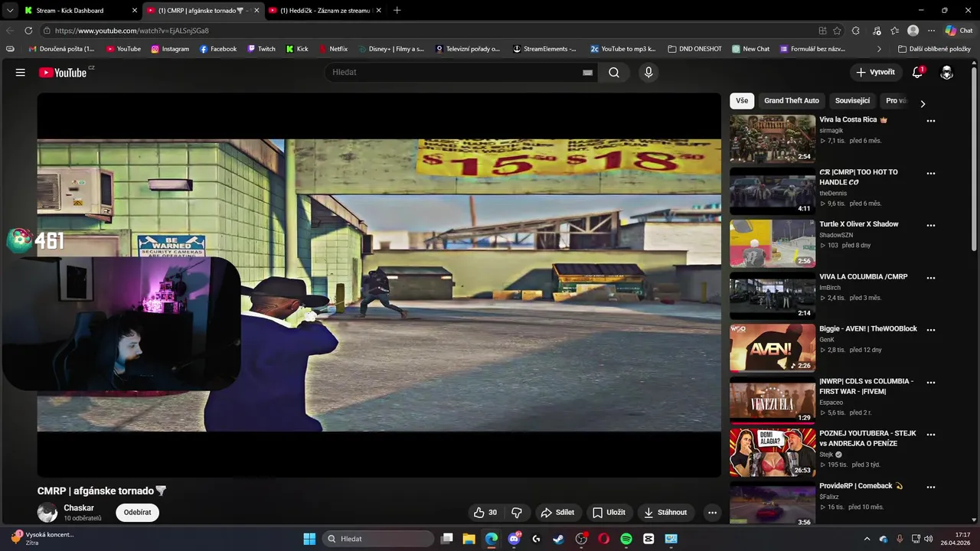Open Discord from the taskbar
Viewport: 980px width, 551px height.
pyautogui.click(x=514, y=539)
